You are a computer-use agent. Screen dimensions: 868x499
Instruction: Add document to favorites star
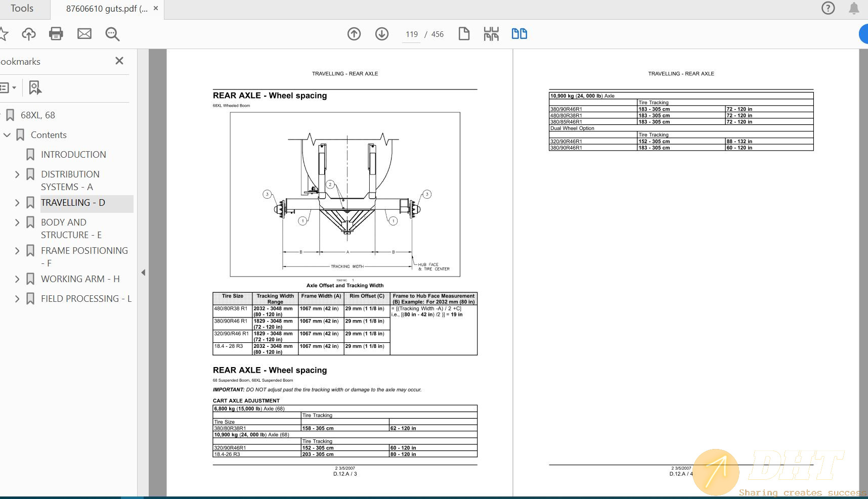[x=5, y=33]
